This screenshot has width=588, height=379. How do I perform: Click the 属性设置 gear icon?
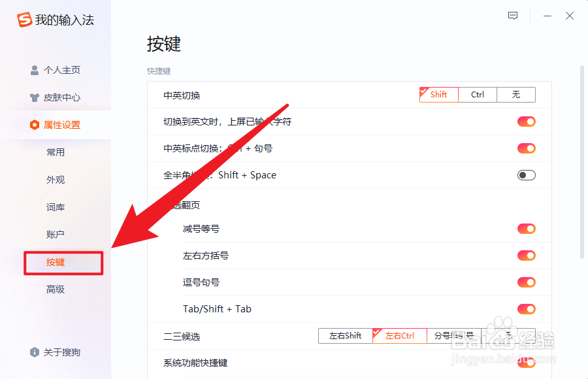34,125
